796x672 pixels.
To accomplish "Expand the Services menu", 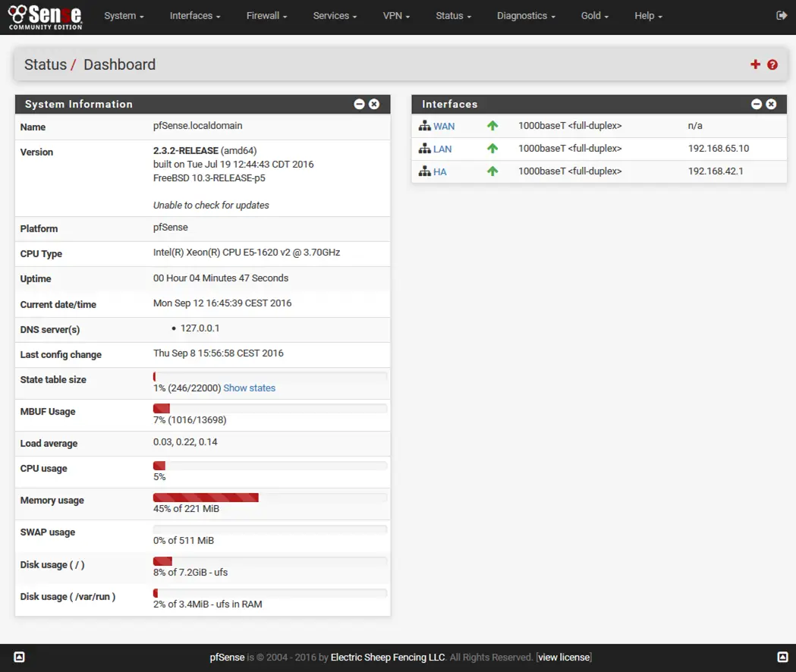I will (335, 16).
